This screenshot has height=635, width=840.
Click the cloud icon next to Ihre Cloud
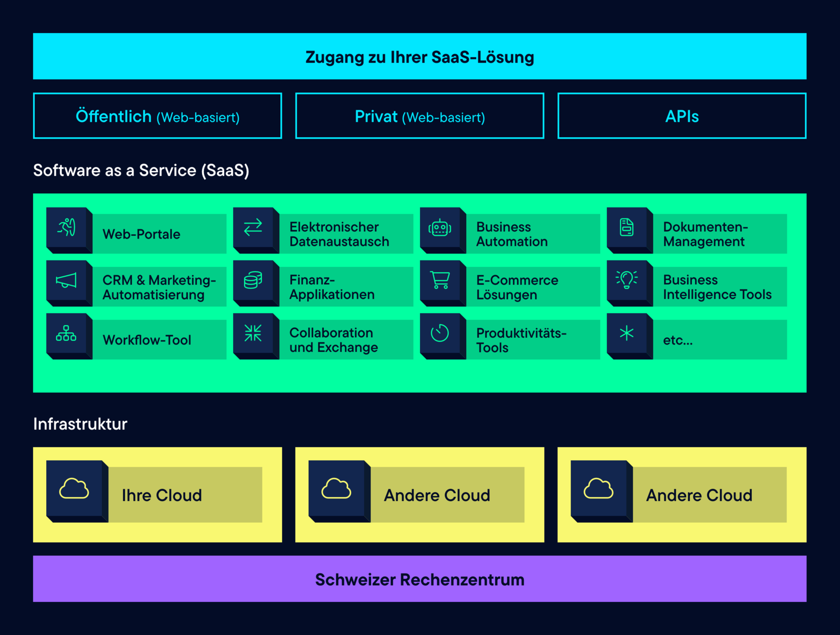click(74, 489)
